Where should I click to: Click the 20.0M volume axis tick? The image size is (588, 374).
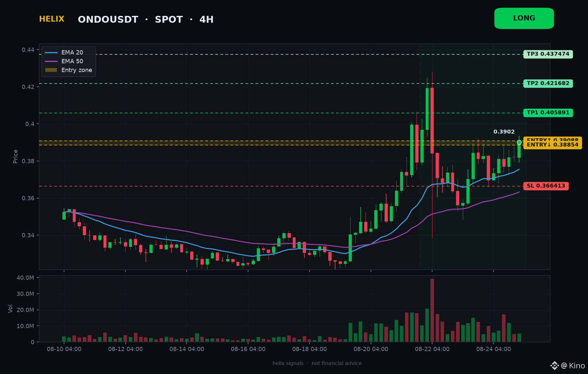coord(25,310)
